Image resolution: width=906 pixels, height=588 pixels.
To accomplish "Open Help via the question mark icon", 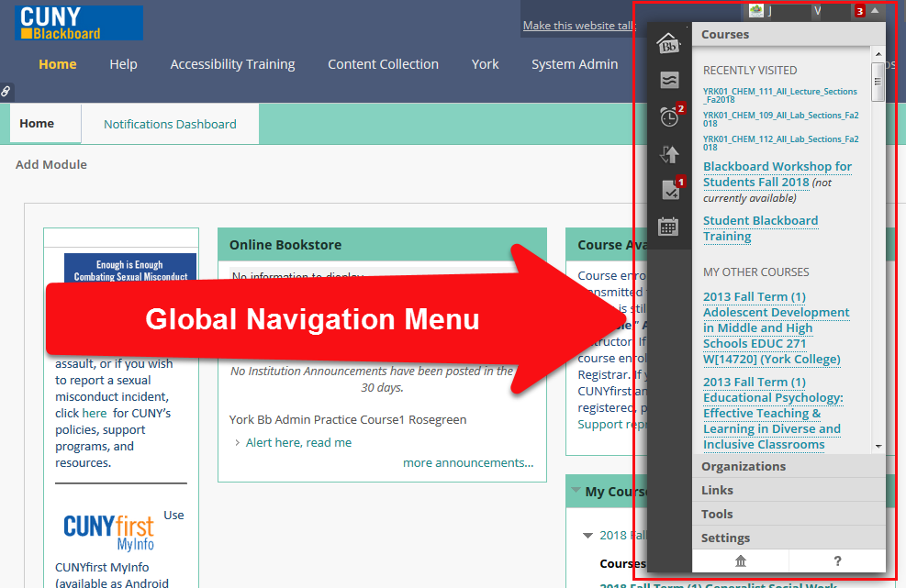I will coord(837,560).
